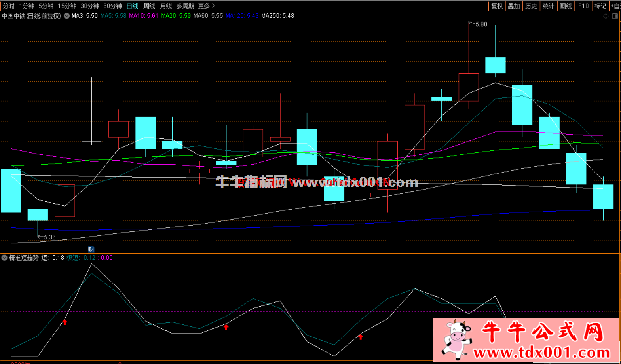Screen dimensions: 621x364
Task: Click the 短: -0.18 indicator value
Action: point(53,258)
